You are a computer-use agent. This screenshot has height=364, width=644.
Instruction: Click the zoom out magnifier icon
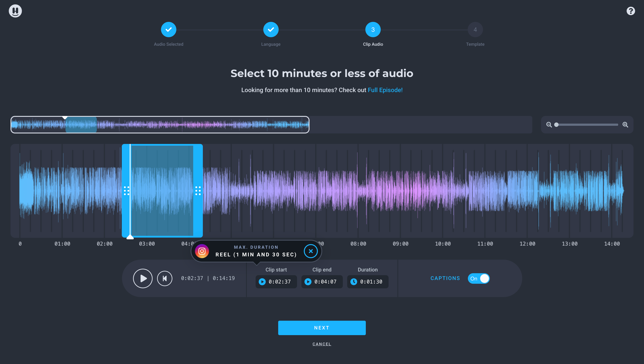click(549, 124)
